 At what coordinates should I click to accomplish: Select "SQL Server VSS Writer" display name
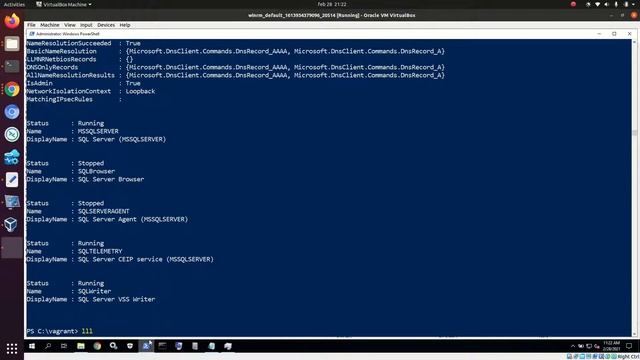click(116, 299)
